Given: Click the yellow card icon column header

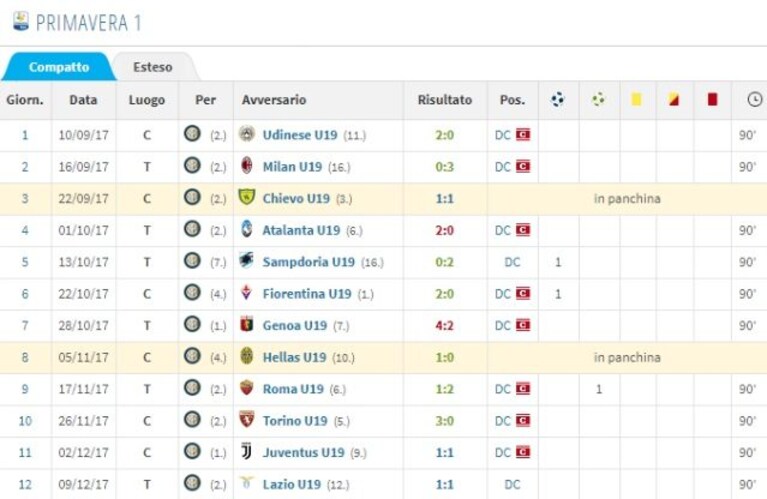Looking at the screenshot, I should (636, 100).
